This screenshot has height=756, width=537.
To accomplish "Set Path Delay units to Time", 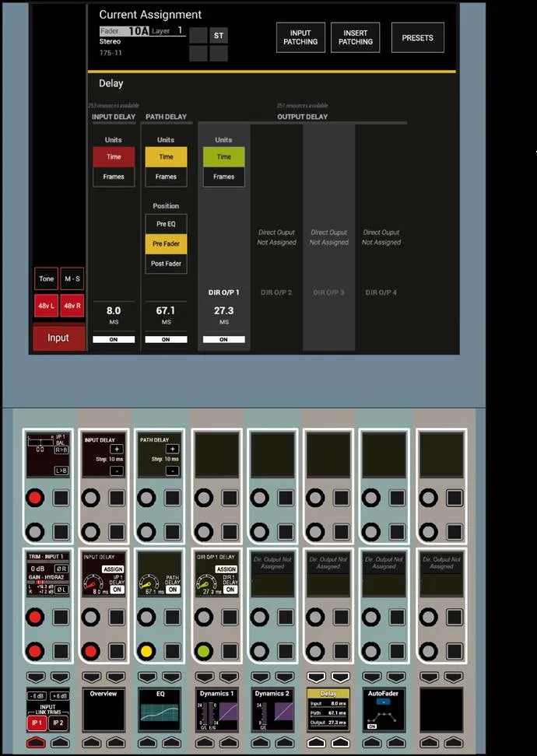I will [x=166, y=156].
